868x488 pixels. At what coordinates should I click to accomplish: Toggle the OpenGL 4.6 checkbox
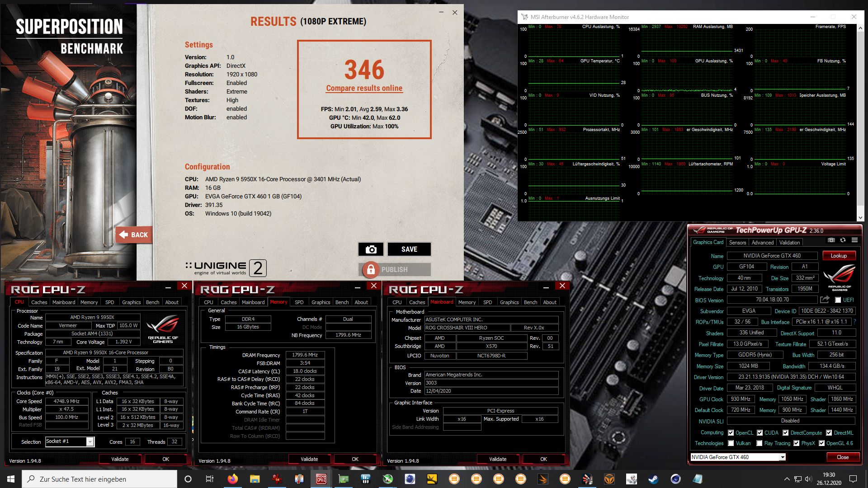point(821,443)
